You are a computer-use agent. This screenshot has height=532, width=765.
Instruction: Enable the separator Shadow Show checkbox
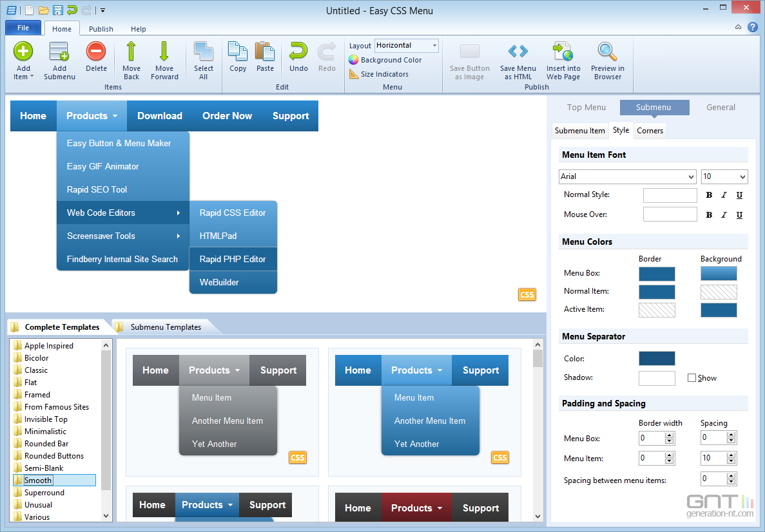(692, 378)
